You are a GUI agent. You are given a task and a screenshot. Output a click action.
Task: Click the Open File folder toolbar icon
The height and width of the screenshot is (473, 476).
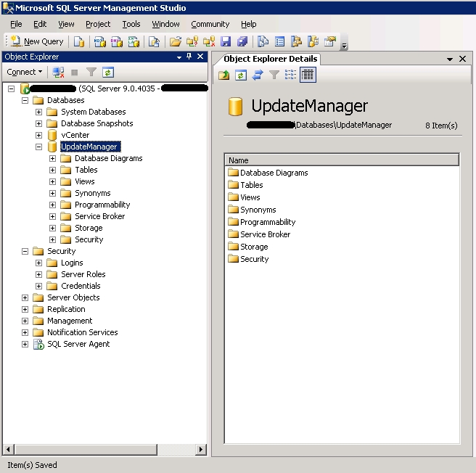(176, 42)
